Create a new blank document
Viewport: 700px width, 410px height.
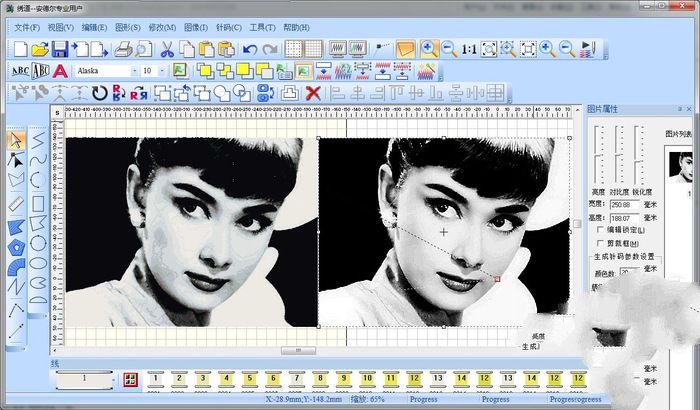point(21,49)
